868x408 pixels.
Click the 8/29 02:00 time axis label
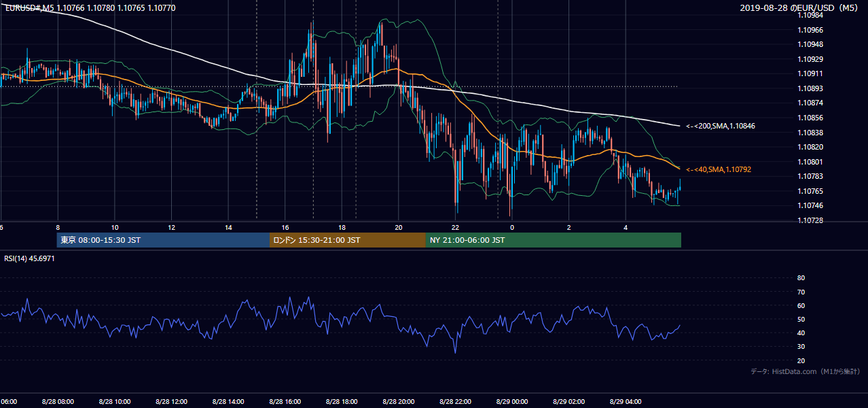(568, 402)
